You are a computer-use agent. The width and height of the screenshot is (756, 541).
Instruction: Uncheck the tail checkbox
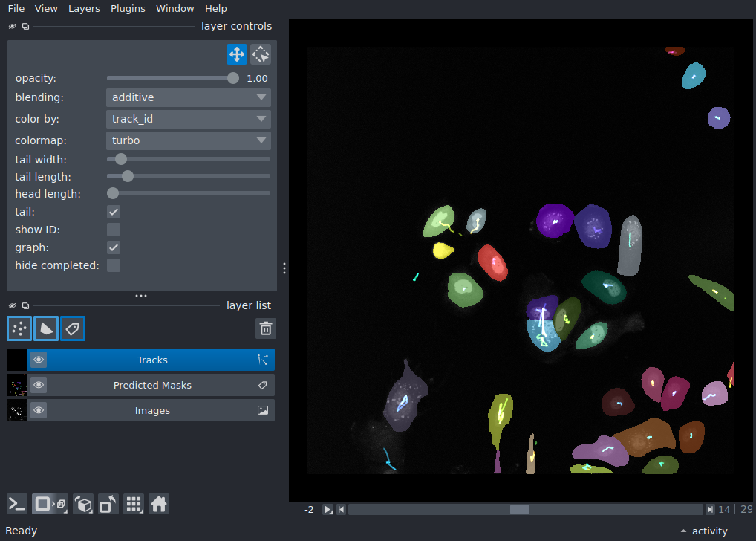pyautogui.click(x=114, y=212)
